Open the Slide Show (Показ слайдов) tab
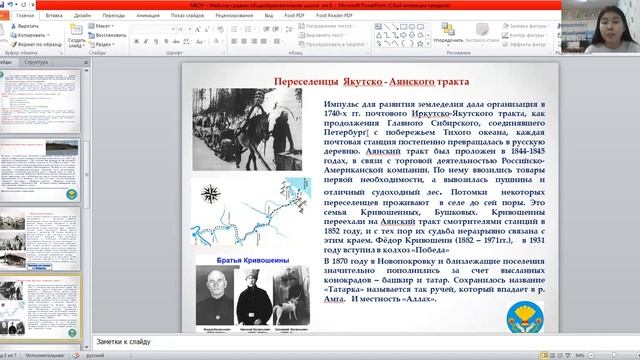Image resolution: width=640 pixels, height=360 pixels. point(187,16)
